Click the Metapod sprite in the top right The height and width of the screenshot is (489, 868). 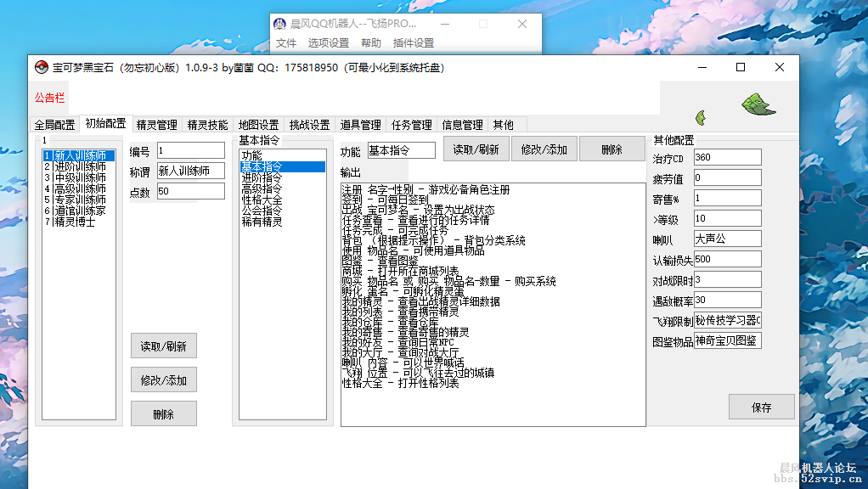[756, 104]
